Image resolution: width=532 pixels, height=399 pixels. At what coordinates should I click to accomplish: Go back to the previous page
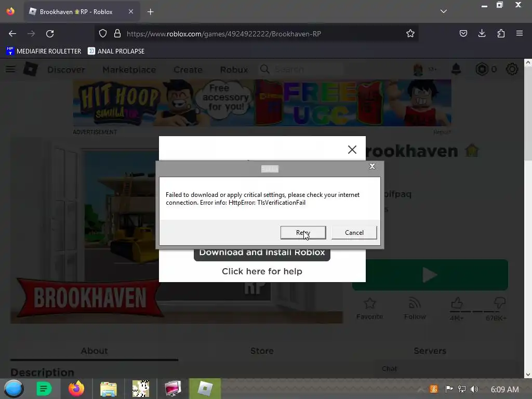click(x=12, y=34)
